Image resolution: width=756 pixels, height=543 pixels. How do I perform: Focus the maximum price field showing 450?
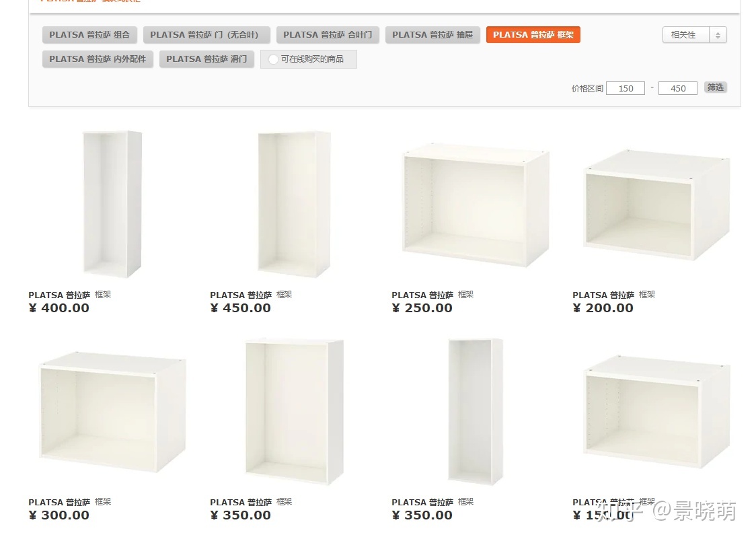(678, 88)
